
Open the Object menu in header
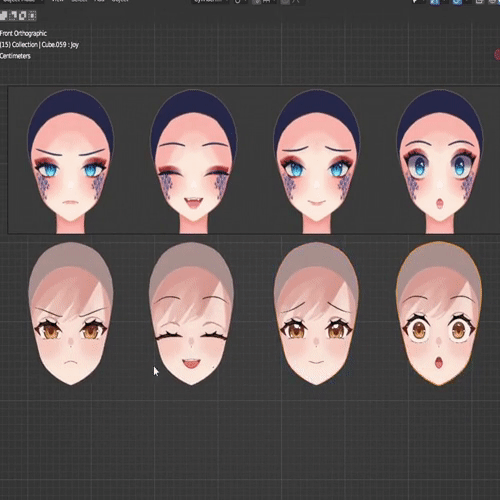(x=120, y=1)
